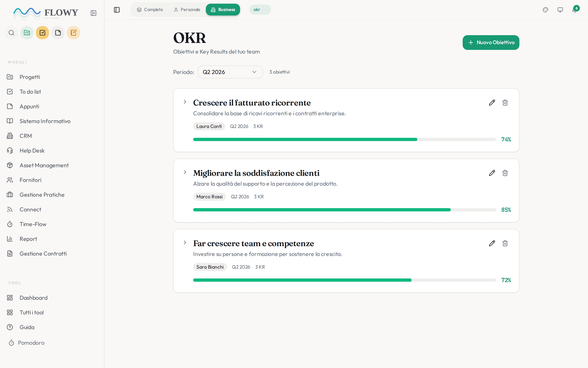Open Help Desk module
The image size is (588, 368).
tap(52, 151)
